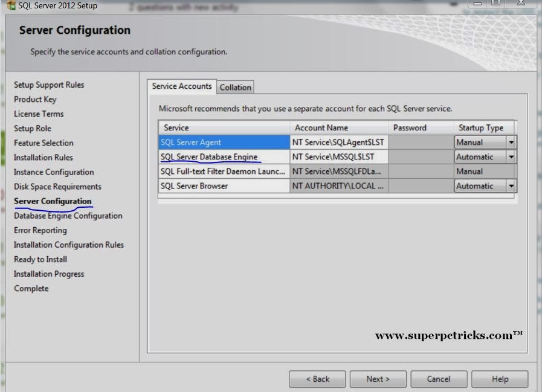Go back with the Back button

tap(317, 379)
